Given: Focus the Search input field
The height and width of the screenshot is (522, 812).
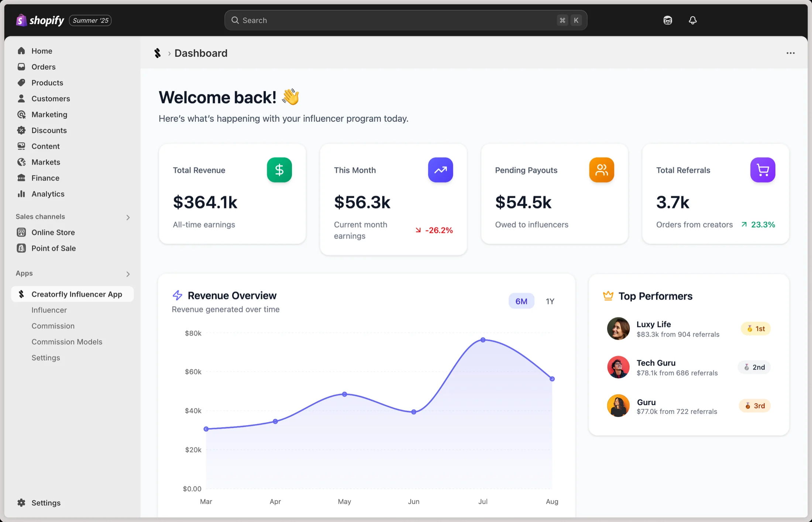Looking at the screenshot, I should click(x=406, y=20).
